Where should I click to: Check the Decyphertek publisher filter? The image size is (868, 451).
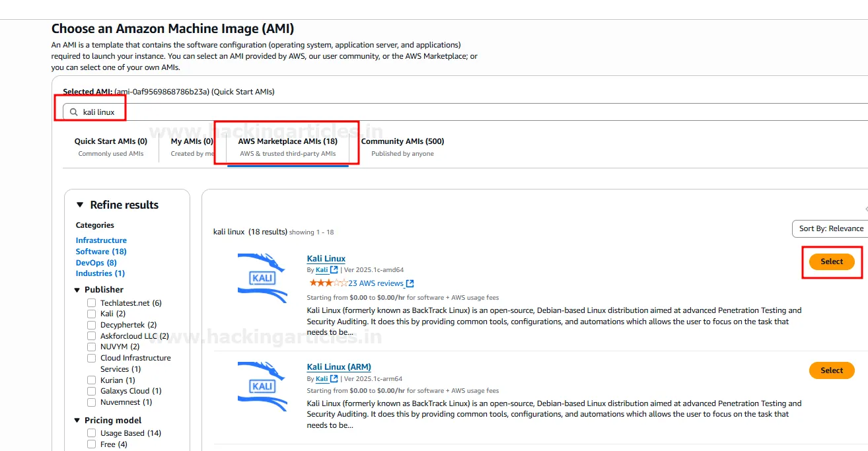(92, 325)
